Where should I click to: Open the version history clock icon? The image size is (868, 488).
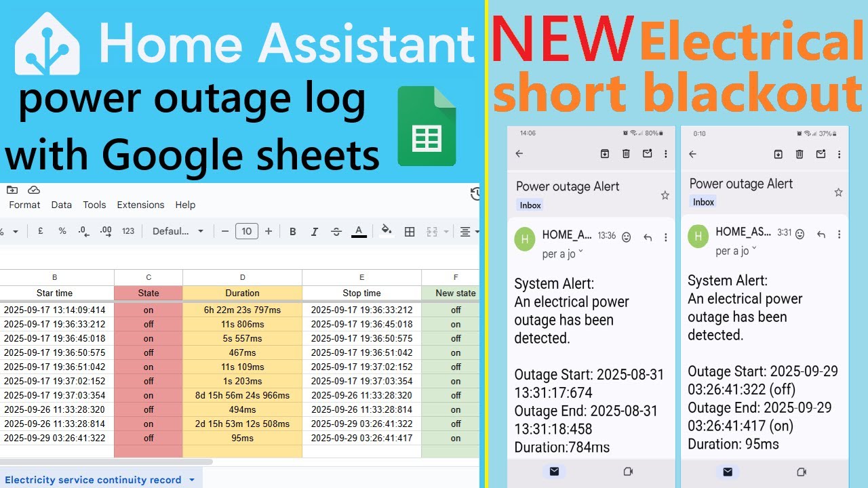pyautogui.click(x=475, y=195)
